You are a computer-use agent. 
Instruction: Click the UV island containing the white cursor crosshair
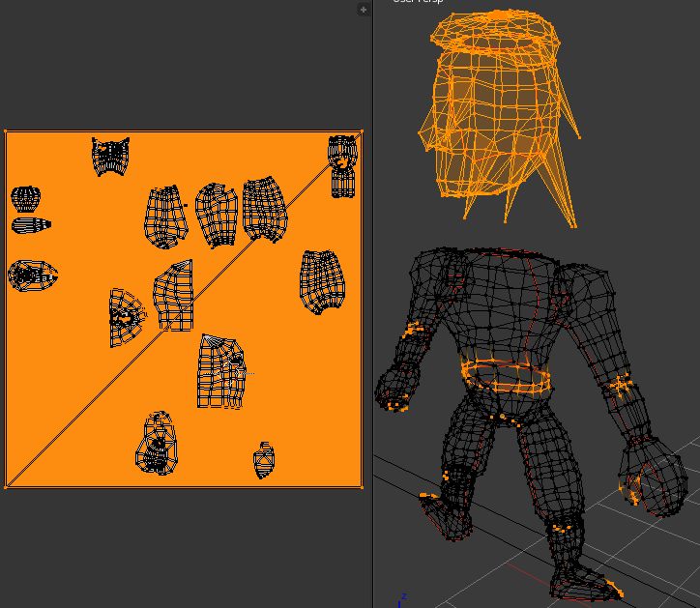[x=221, y=371]
